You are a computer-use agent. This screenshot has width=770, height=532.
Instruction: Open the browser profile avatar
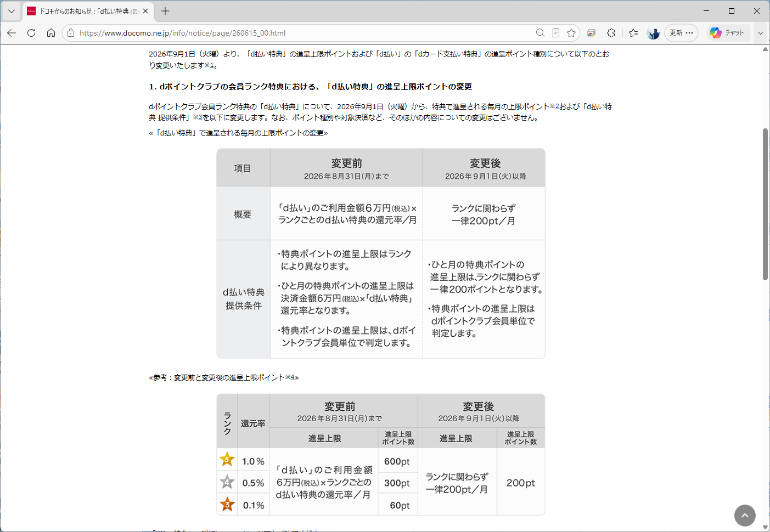tap(653, 33)
